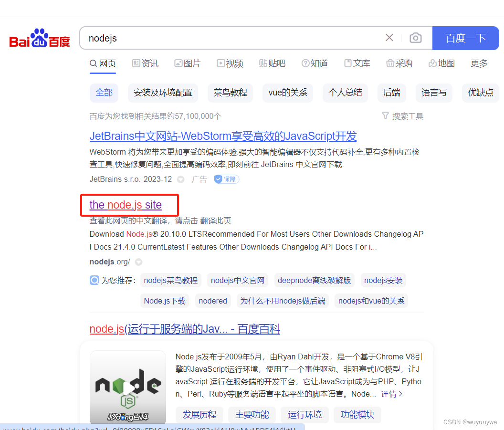Open recommended search nodejs中文官网
This screenshot has width=504, height=430.
(238, 280)
